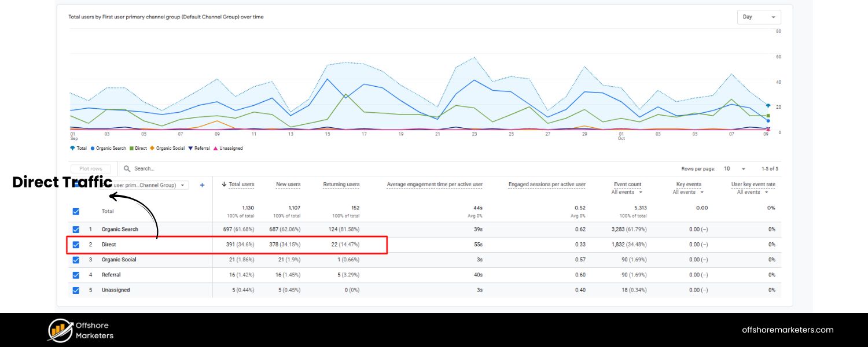Uncheck the Organic Search row checkbox
The height and width of the screenshot is (347, 868).
(76, 230)
